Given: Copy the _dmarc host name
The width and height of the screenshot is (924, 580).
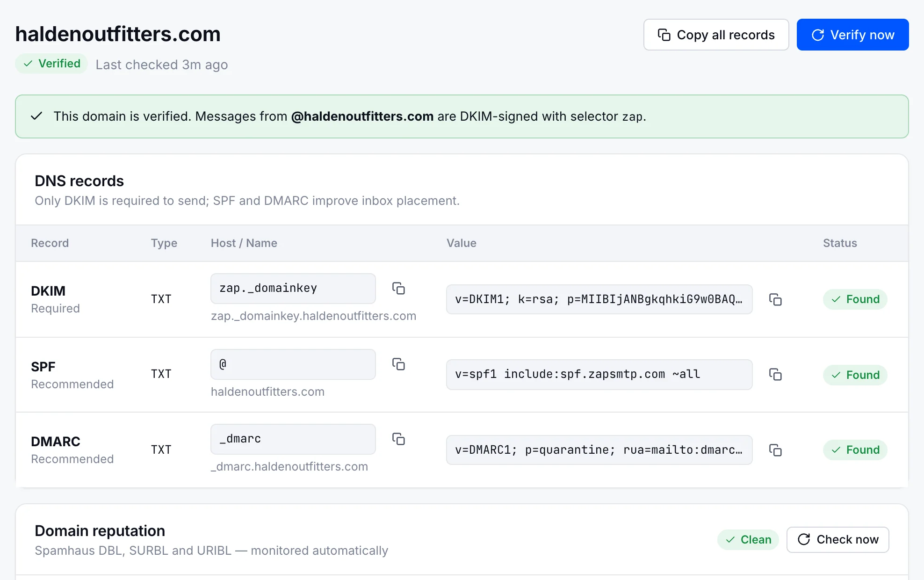Looking at the screenshot, I should pyautogui.click(x=398, y=439).
